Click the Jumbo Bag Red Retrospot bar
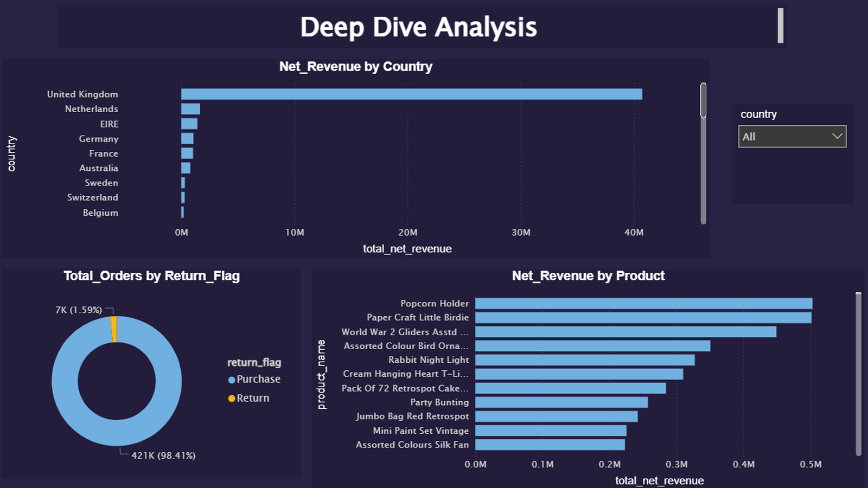The height and width of the screenshot is (488, 868). (x=557, y=416)
